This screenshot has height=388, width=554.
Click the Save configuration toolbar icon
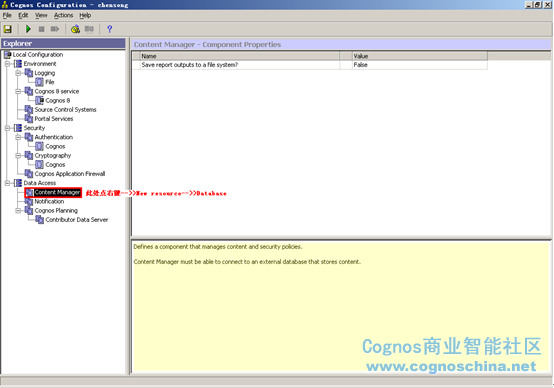click(7, 29)
